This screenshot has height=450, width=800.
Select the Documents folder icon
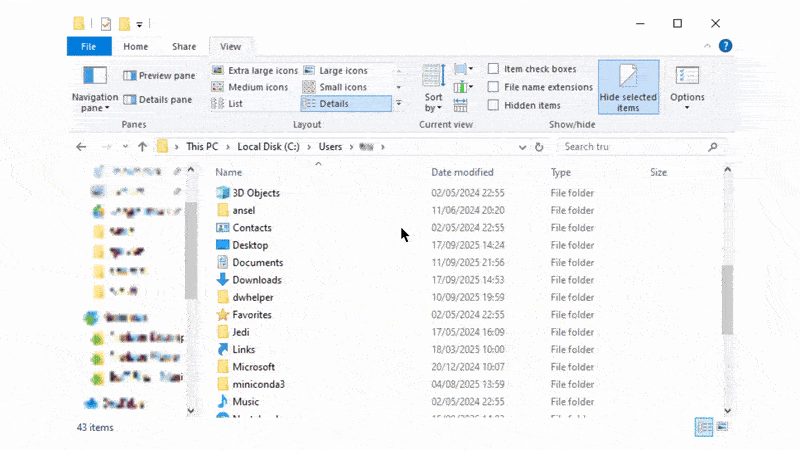coord(222,262)
